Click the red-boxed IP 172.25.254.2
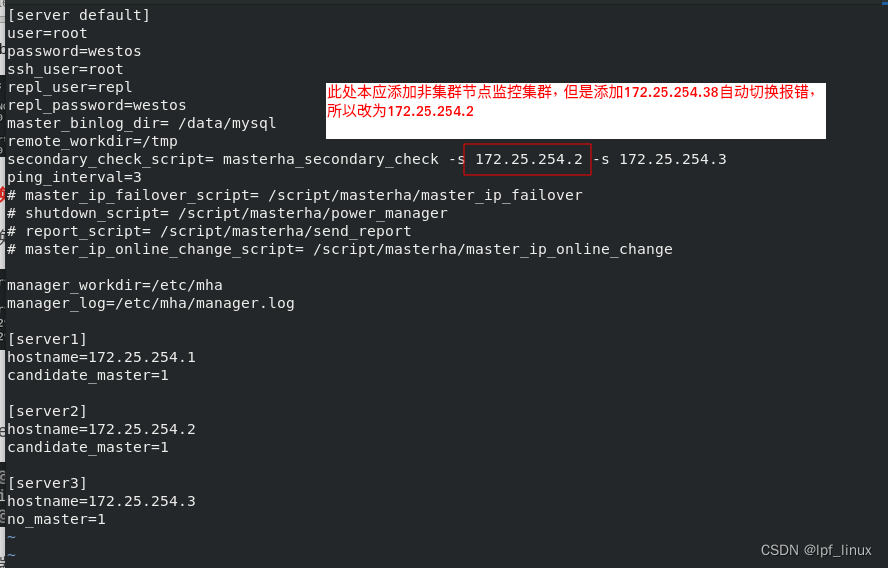Screen dimensions: 888x568 click(x=528, y=159)
